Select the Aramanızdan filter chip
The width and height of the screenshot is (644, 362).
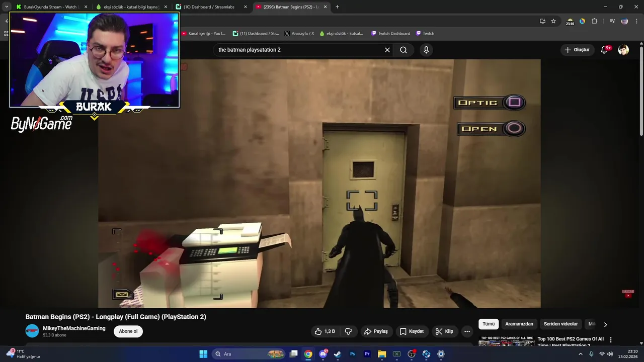pyautogui.click(x=519, y=324)
